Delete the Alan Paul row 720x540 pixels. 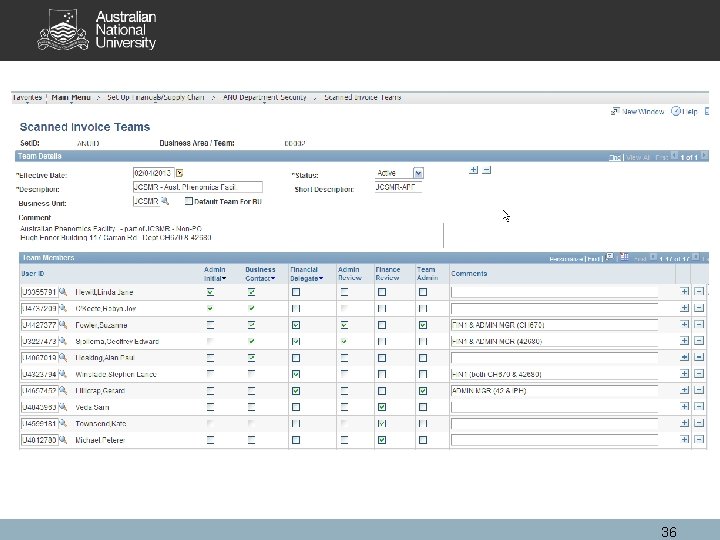(x=699, y=357)
